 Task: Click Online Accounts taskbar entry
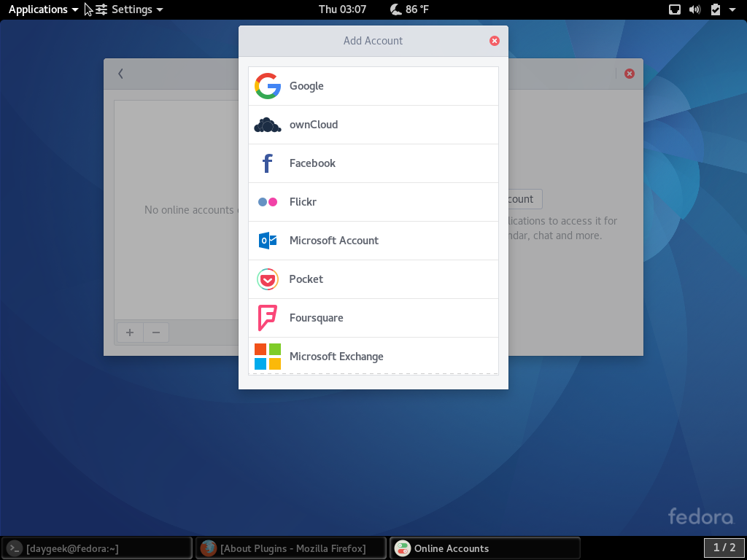click(485, 548)
